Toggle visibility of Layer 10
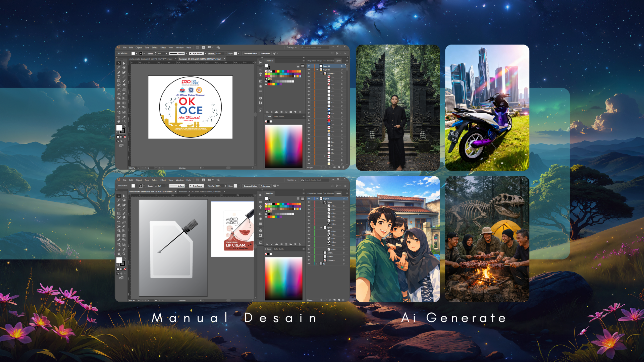The width and height of the screenshot is (644, 362). (x=309, y=70)
